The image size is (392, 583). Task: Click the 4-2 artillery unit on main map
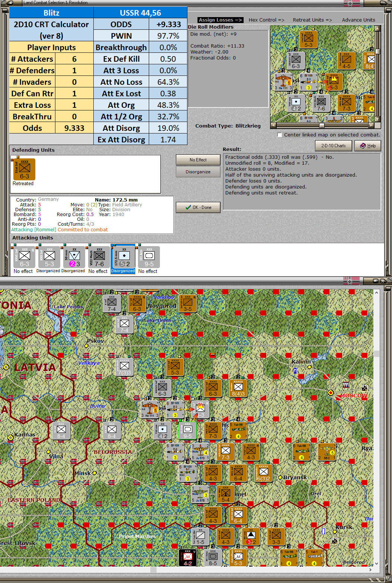pos(163,431)
